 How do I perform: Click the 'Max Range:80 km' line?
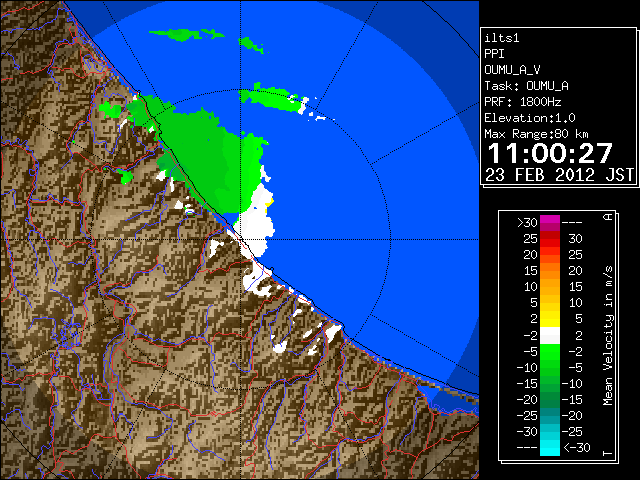pos(536,134)
